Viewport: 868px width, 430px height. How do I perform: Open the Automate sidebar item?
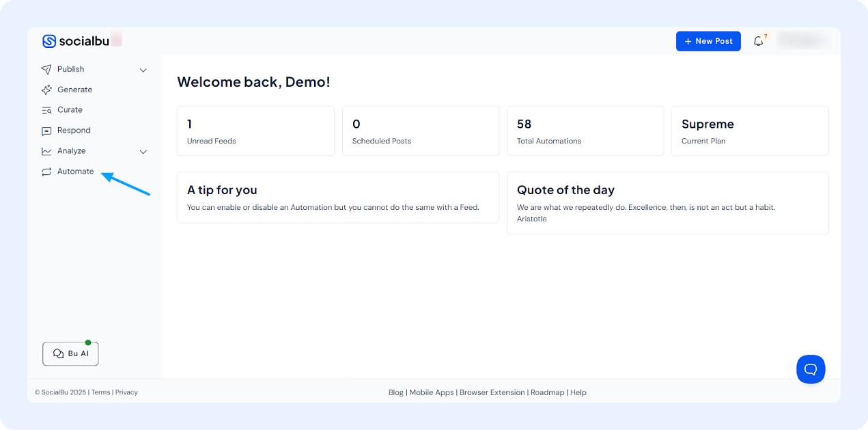75,172
